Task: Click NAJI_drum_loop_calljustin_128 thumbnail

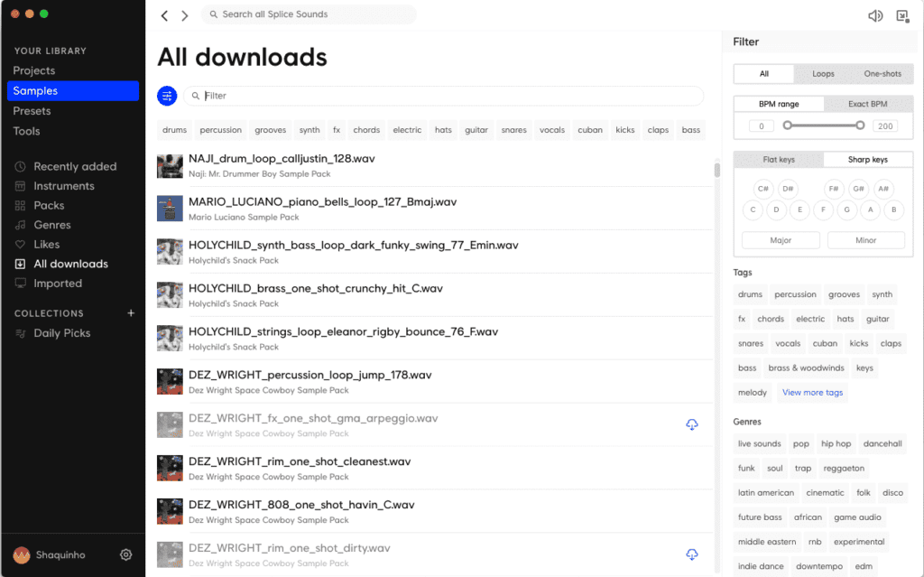Action: (170, 166)
